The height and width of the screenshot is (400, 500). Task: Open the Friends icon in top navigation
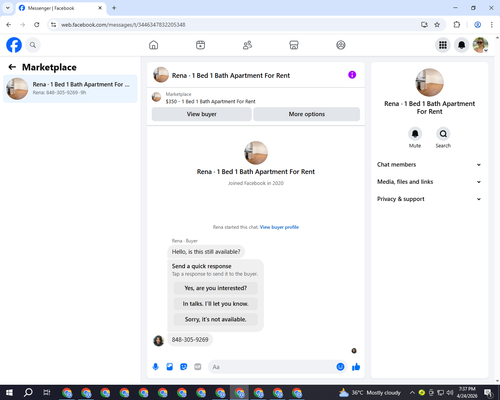point(247,45)
